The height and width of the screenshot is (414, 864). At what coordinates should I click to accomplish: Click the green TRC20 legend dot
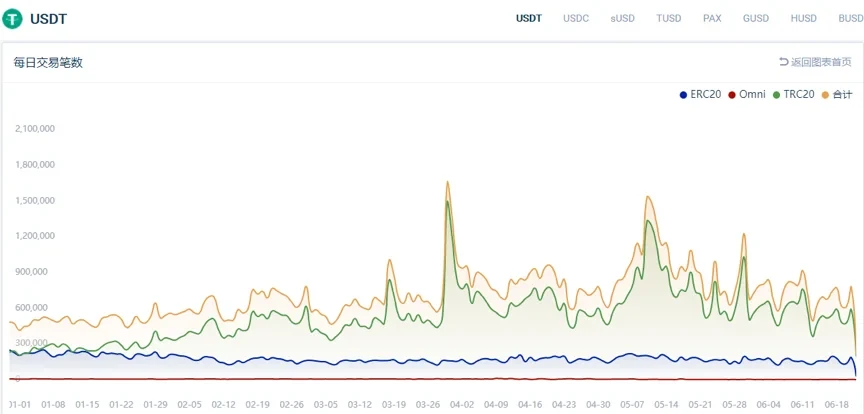click(777, 95)
